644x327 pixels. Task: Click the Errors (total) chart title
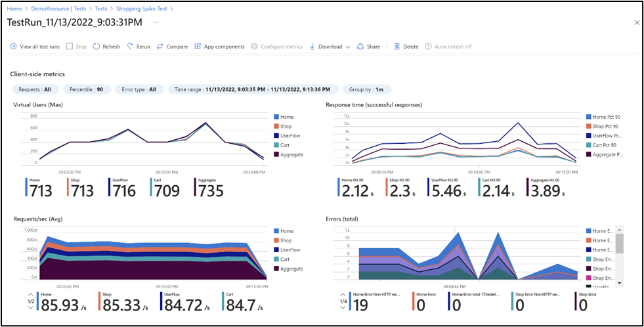point(342,219)
